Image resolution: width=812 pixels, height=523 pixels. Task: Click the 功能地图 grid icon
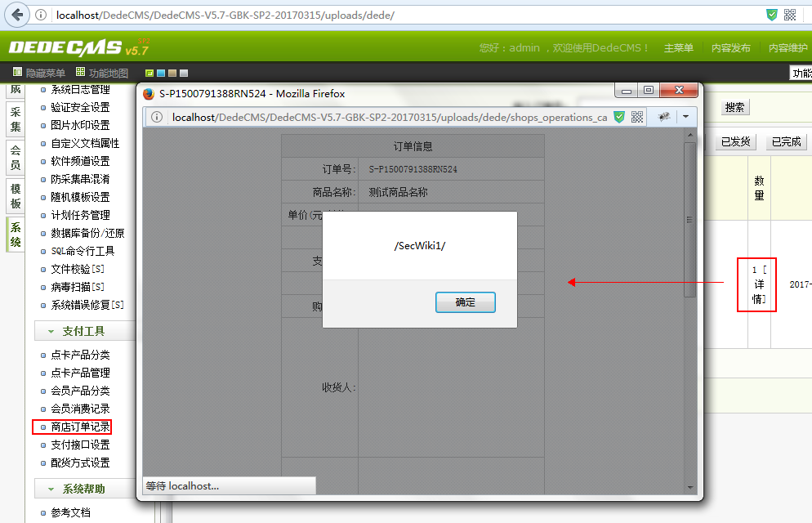point(81,73)
